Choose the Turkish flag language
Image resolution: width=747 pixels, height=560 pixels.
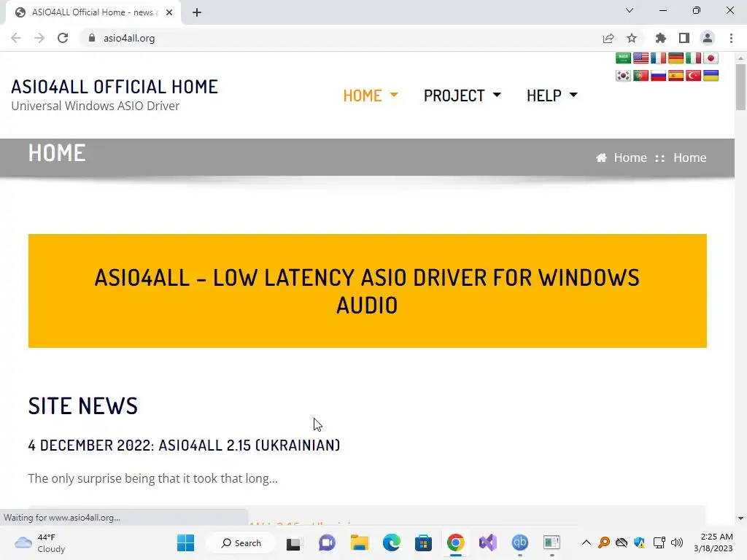point(693,76)
